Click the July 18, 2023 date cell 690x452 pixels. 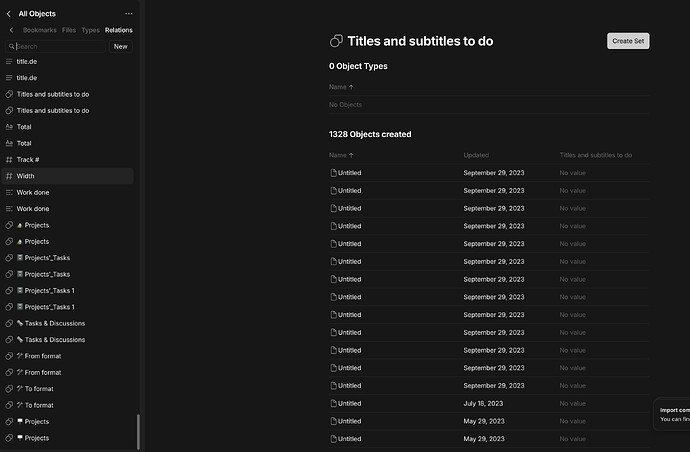tap(483, 404)
